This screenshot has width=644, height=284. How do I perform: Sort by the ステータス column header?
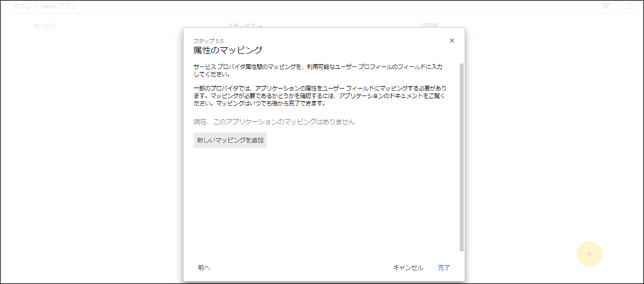click(241, 26)
